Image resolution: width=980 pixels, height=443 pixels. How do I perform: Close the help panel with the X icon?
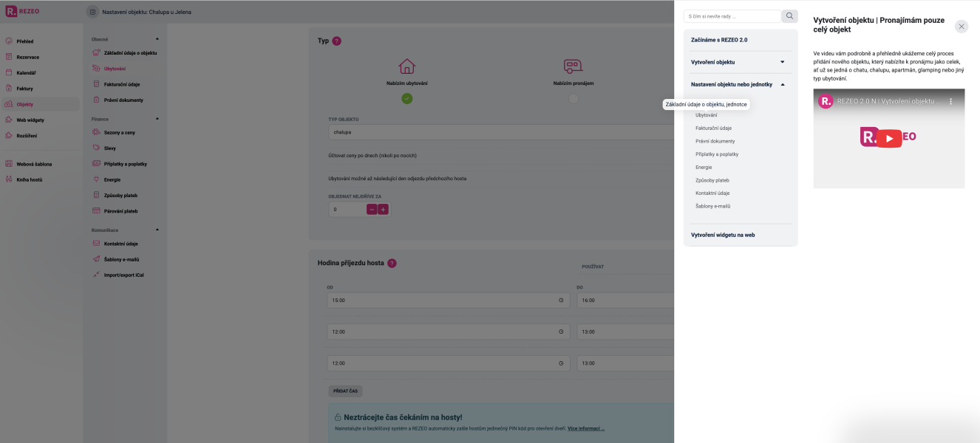(x=961, y=27)
